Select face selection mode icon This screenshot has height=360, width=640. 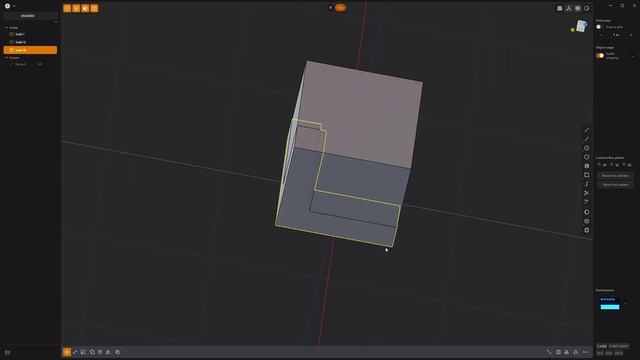pyautogui.click(x=85, y=8)
